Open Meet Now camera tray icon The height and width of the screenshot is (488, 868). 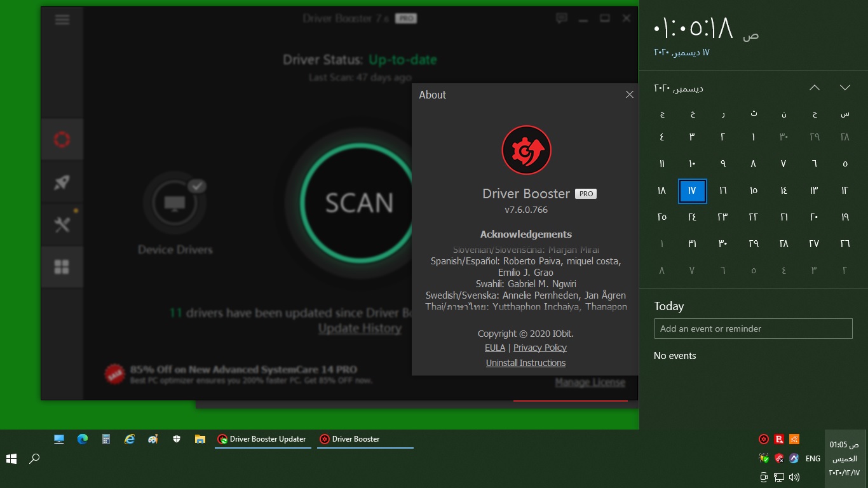(x=764, y=477)
